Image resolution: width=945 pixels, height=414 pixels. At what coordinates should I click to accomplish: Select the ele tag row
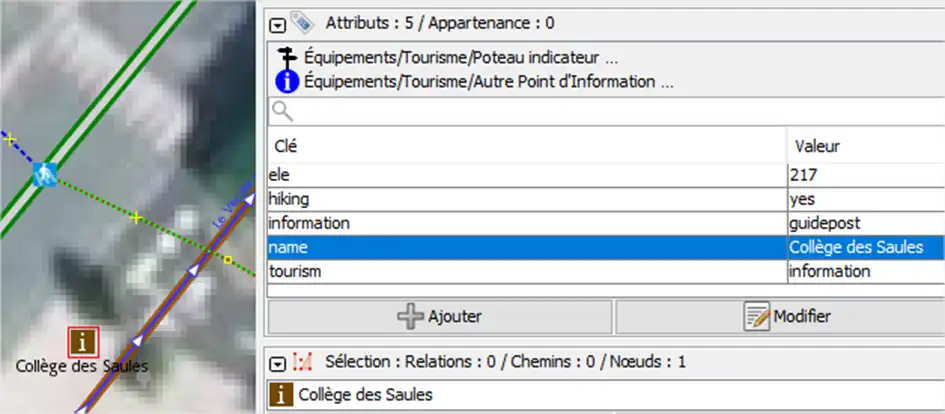pyautogui.click(x=526, y=175)
